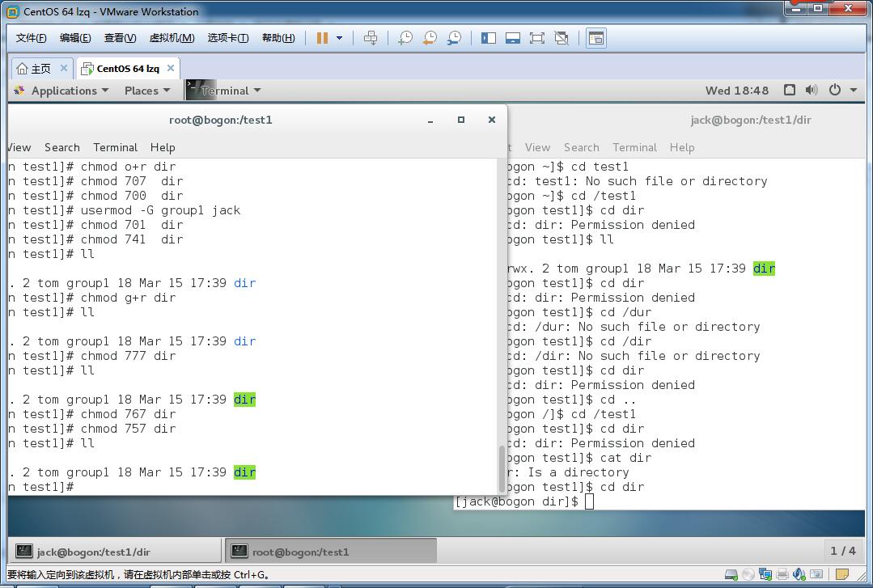Viewport: 873px width, 588px height.
Task: Open the Search menu in jack terminal window
Action: coord(581,147)
